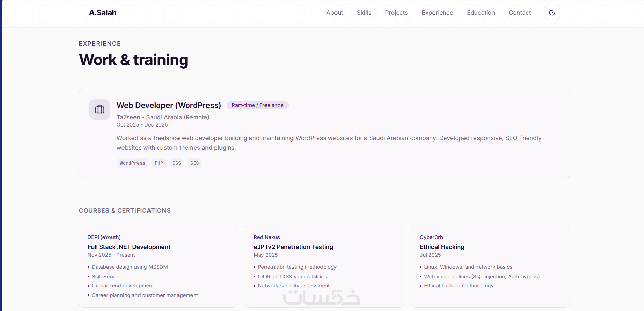Viewport: 644px width, 311px height.
Task: Toggle dark mode with the moon icon
Action: (552, 13)
